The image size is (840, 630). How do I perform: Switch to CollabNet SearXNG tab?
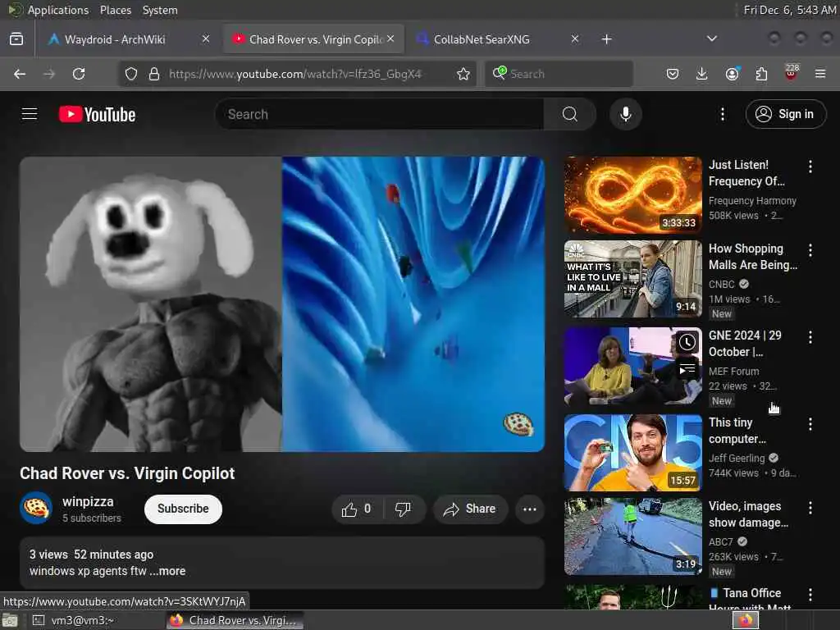coord(496,39)
